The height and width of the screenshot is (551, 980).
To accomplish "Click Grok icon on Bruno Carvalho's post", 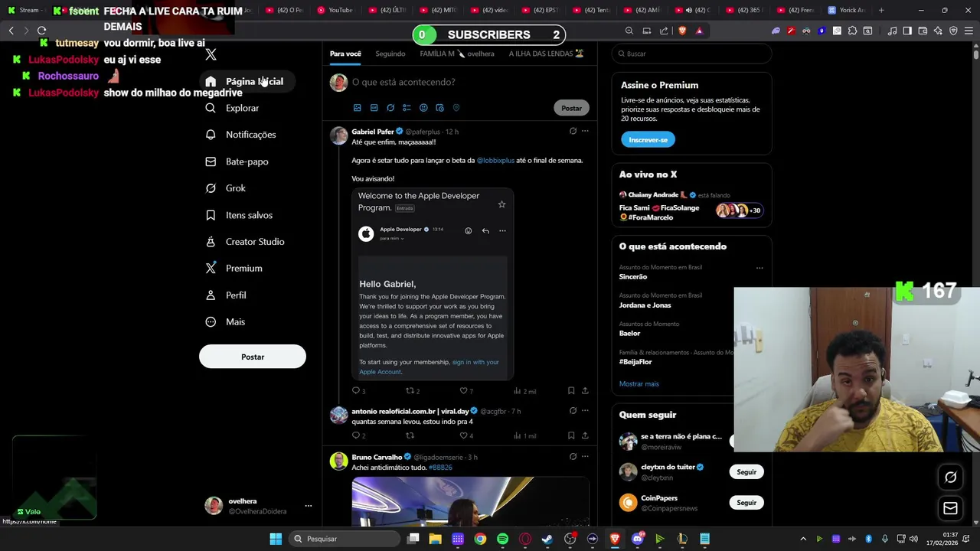I will point(573,457).
